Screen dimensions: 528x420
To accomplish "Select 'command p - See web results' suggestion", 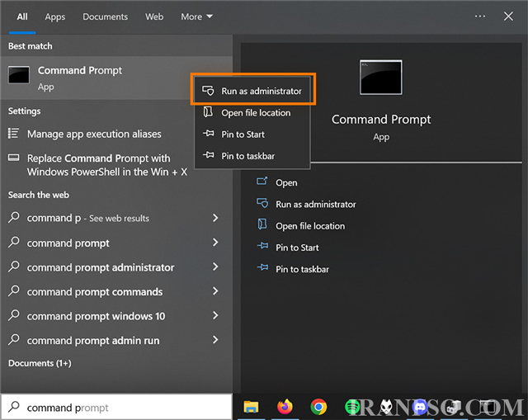I will point(116,218).
